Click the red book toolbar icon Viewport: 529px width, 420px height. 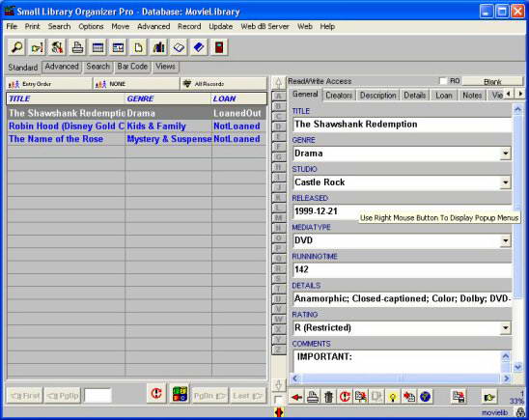[219, 47]
